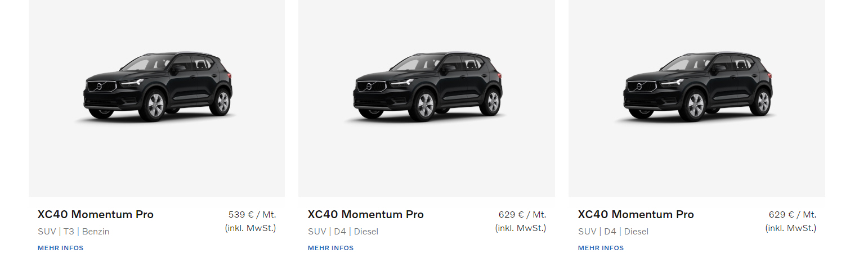Select the car image on the middle card
Viewport: 868px width, 262px height.
tap(427, 86)
